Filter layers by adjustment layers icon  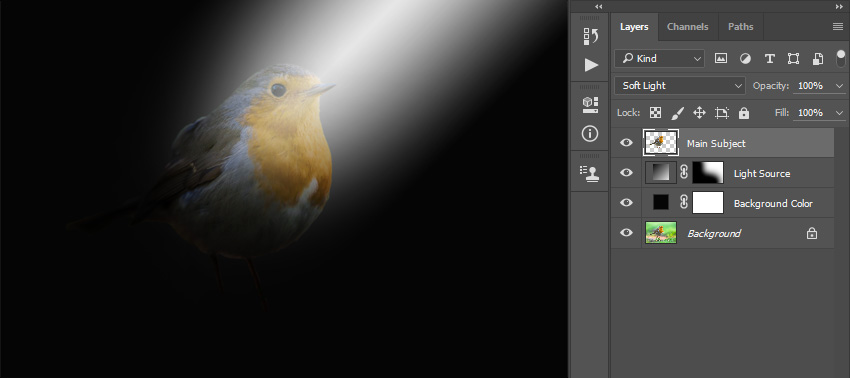(x=745, y=59)
